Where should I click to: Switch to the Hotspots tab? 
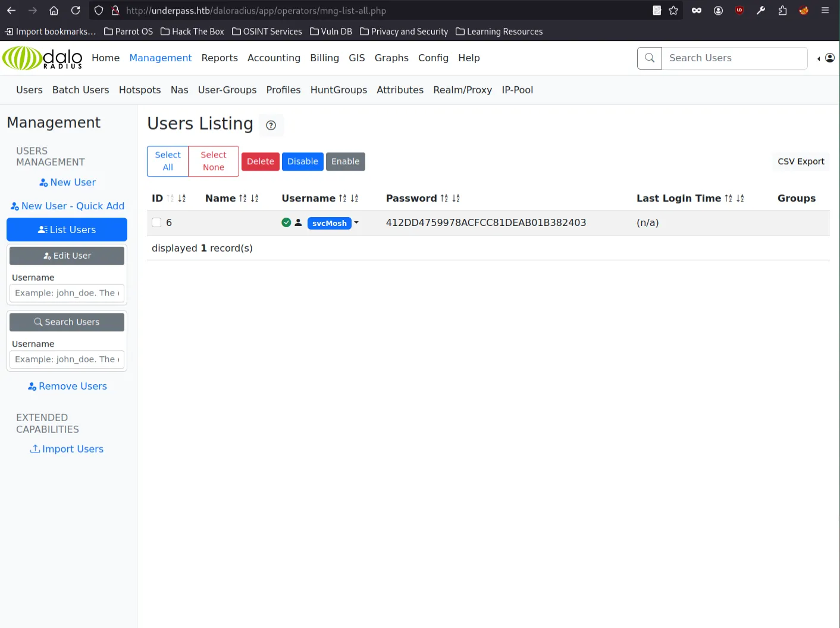pos(140,90)
